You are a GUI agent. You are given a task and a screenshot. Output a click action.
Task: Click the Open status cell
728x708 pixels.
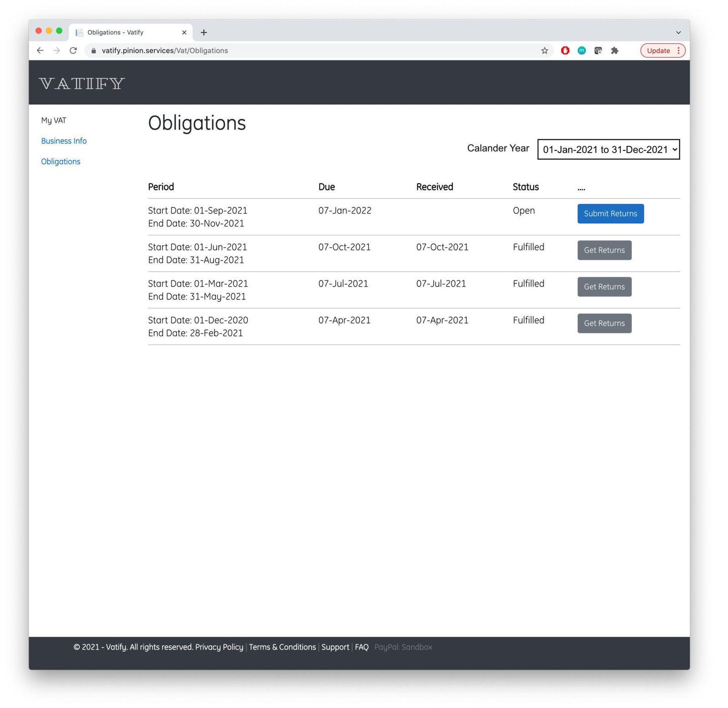pyautogui.click(x=524, y=211)
